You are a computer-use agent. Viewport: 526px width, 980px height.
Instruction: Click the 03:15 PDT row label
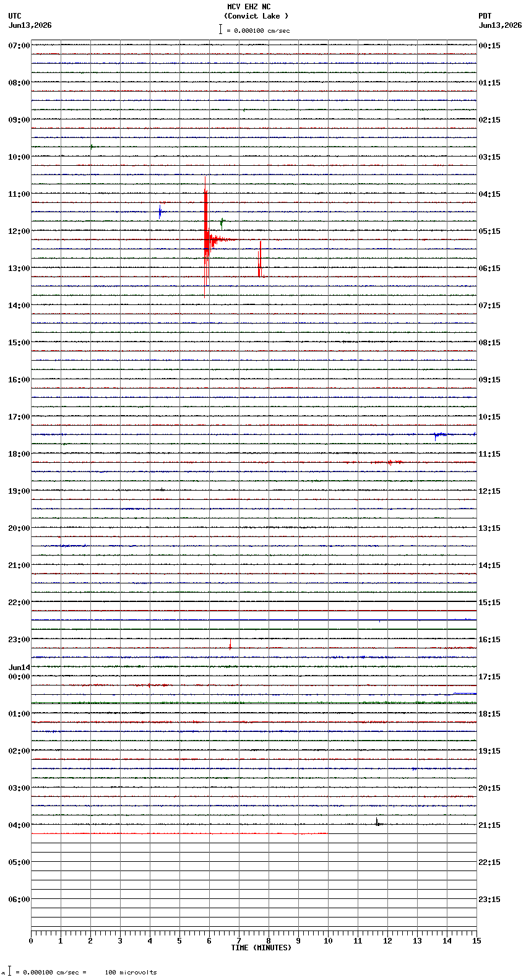[x=489, y=157]
